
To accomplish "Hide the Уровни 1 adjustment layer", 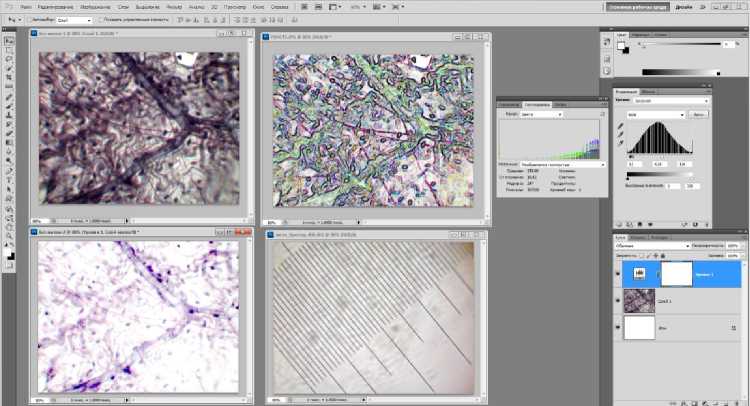I will coord(620,273).
